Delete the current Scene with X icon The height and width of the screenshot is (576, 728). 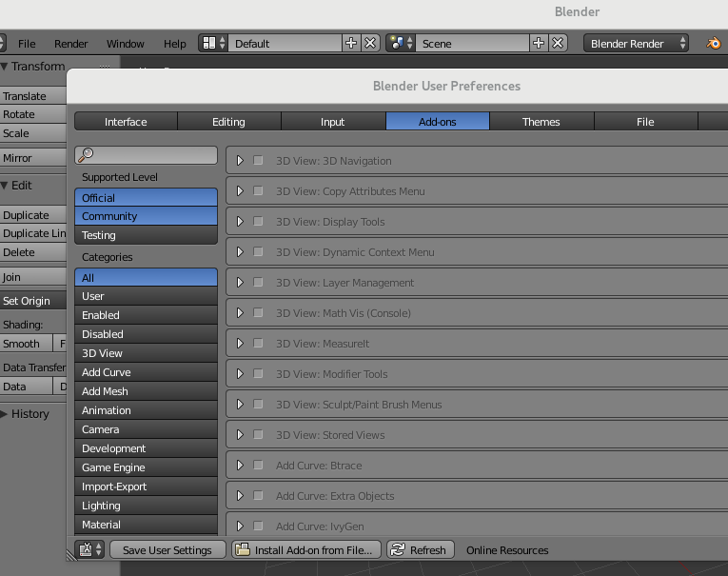click(558, 43)
